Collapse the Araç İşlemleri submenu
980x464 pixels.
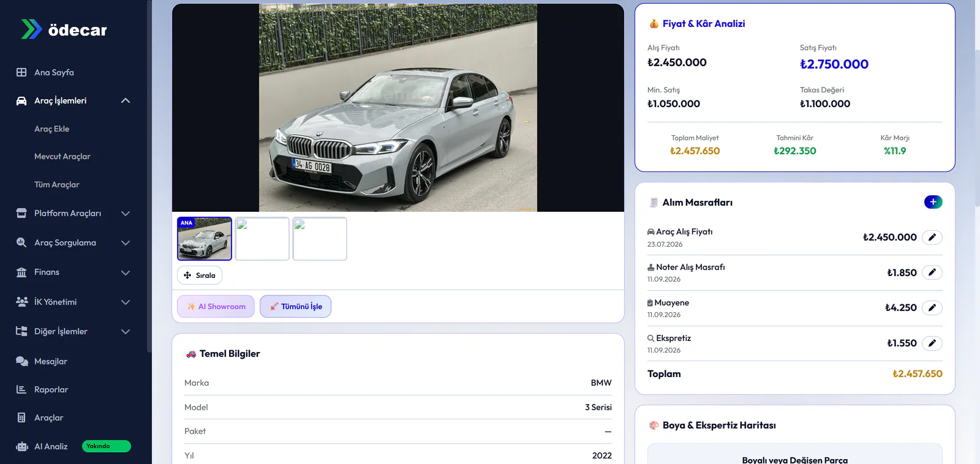coord(126,101)
